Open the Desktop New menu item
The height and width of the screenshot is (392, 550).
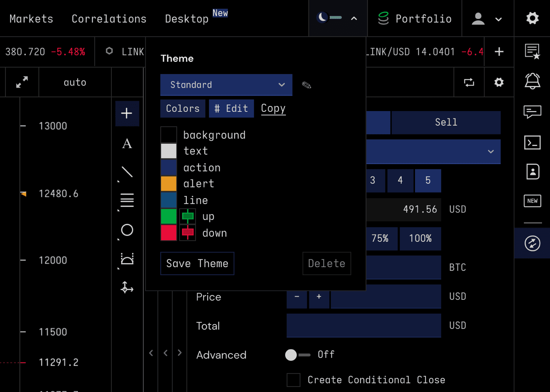(196, 17)
